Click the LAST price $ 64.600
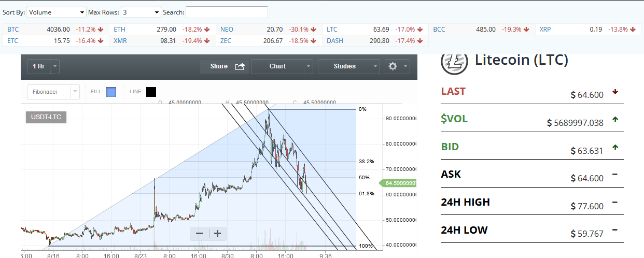644x258 pixels. click(587, 95)
